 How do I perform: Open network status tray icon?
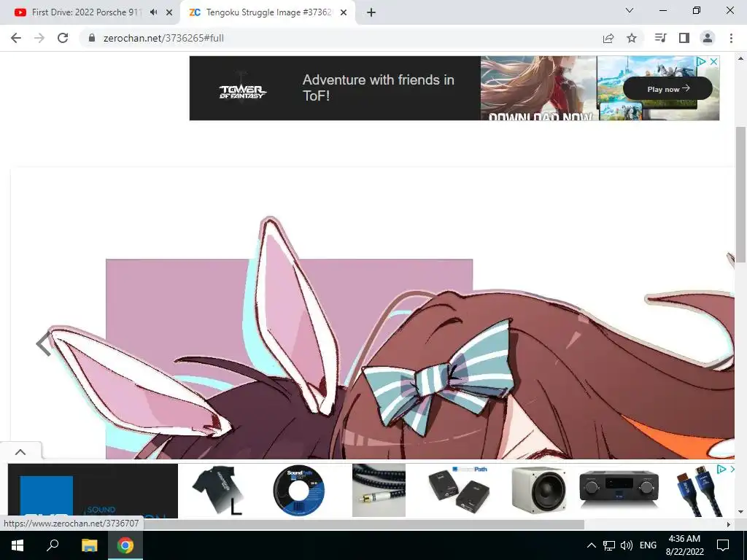[609, 545]
